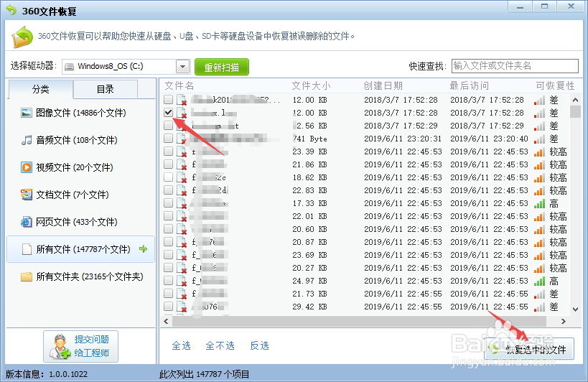Click the 2019/6/11 23:20:31 creation date cell
Viewport: 588px width, 382px height.
[x=403, y=139]
